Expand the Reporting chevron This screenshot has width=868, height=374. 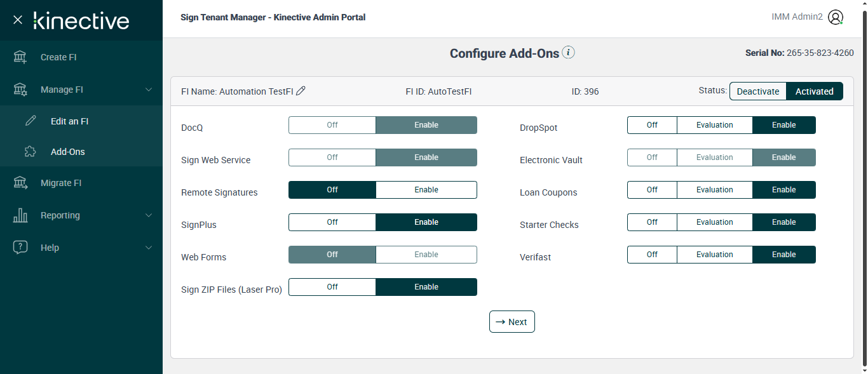149,215
